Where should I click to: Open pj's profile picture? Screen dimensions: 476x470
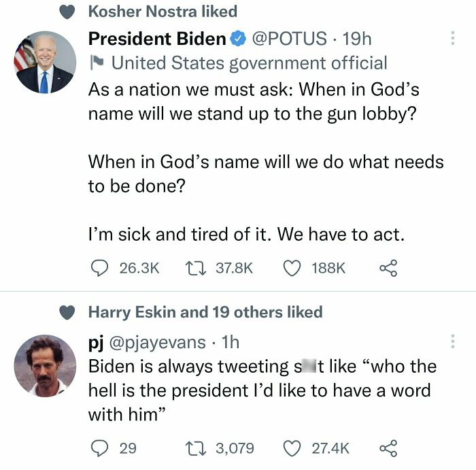pos(45,366)
